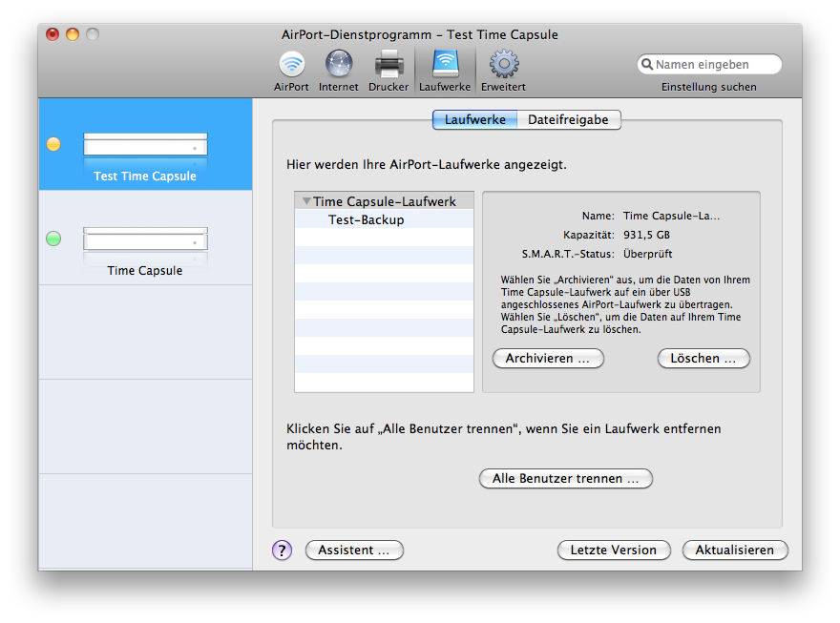The width and height of the screenshot is (840, 623).
Task: Select the Time Capsule-Laufwerk drive row
Action: click(x=384, y=201)
